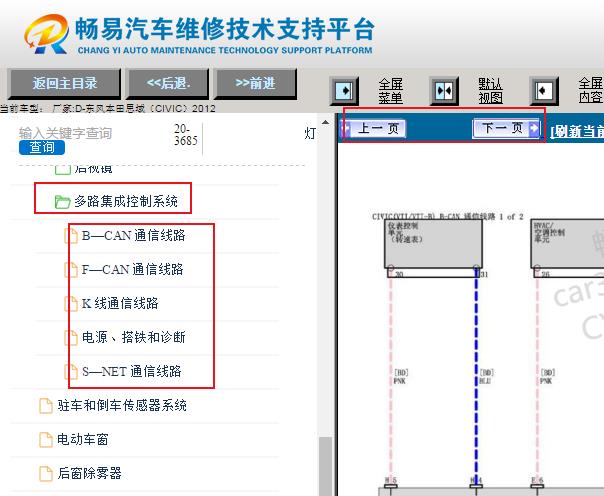
Task: Click the blue 查询 search button
Action: (x=42, y=147)
